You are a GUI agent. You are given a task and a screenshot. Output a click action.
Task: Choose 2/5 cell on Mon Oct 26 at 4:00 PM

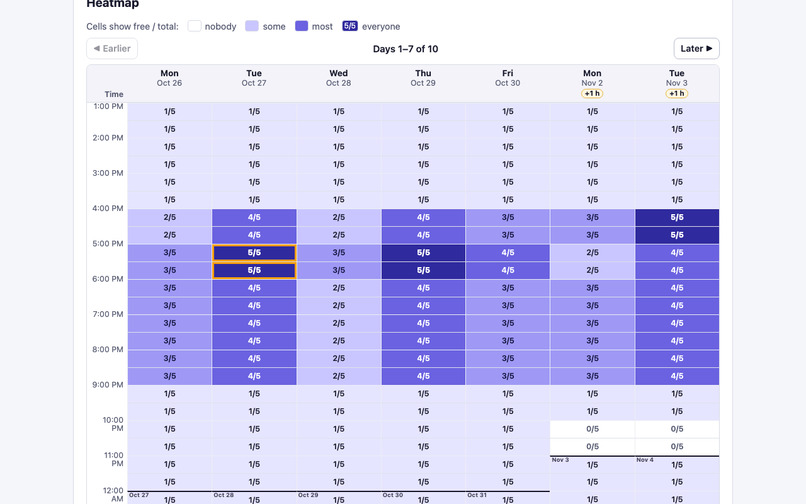[x=170, y=217]
